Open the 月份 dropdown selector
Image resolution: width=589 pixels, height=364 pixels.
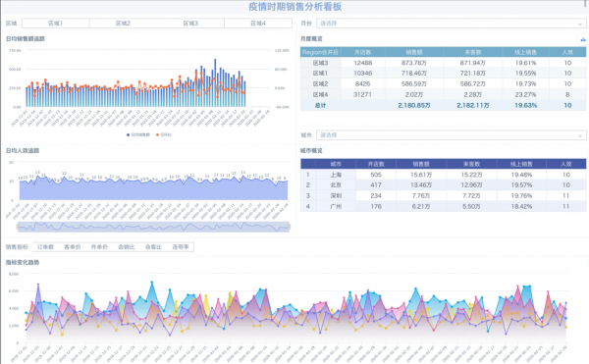[451, 24]
